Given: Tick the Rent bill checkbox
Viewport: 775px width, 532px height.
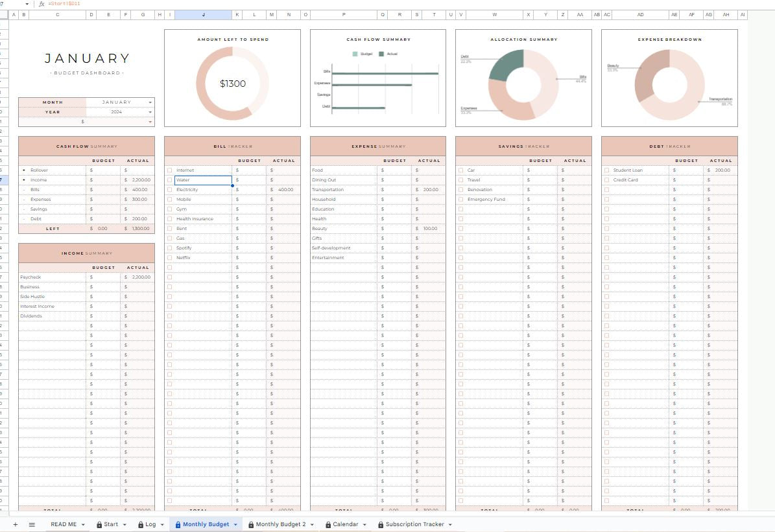Looking at the screenshot, I should 169,229.
